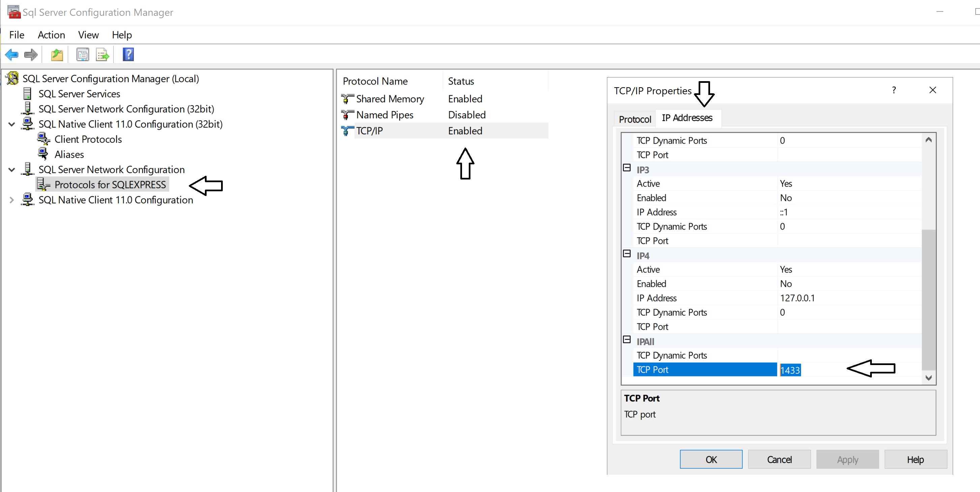Switch to the Protocol tab
This screenshot has height=492, width=980.
coord(635,120)
